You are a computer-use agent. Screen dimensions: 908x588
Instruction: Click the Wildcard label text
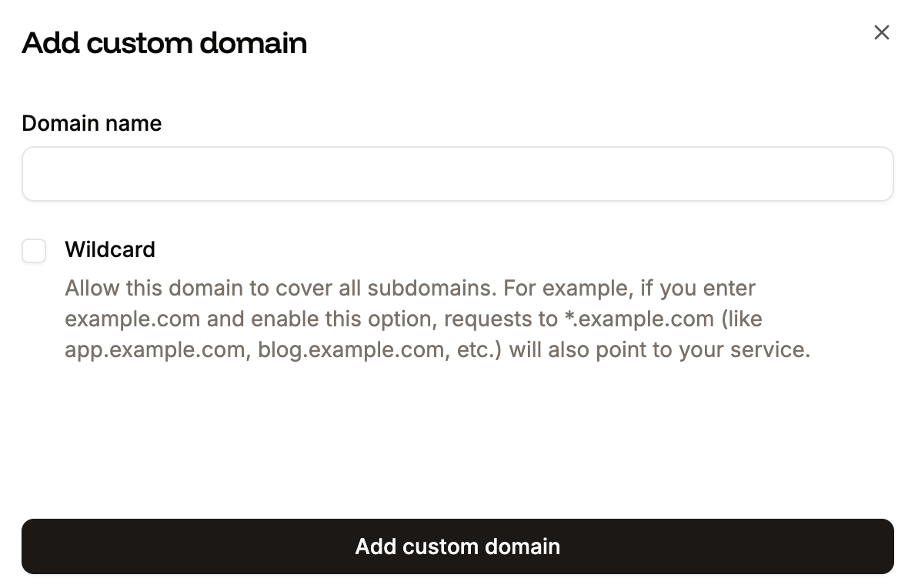click(x=110, y=249)
